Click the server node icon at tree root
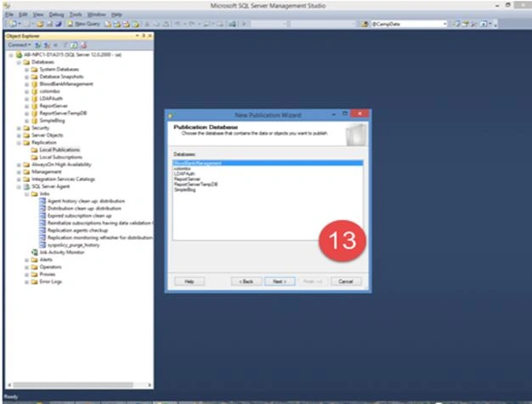The width and height of the screenshot is (532, 404). tap(19, 54)
